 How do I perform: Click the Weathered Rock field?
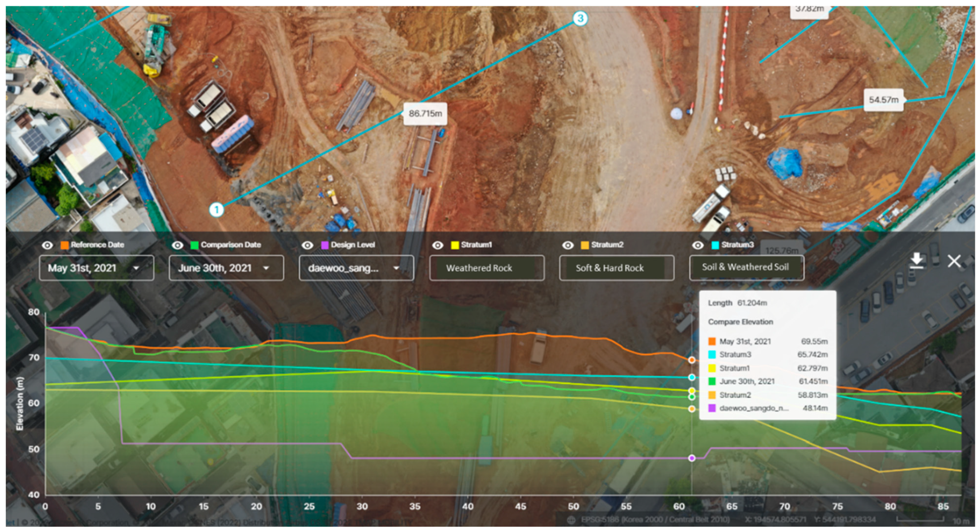pyautogui.click(x=487, y=268)
